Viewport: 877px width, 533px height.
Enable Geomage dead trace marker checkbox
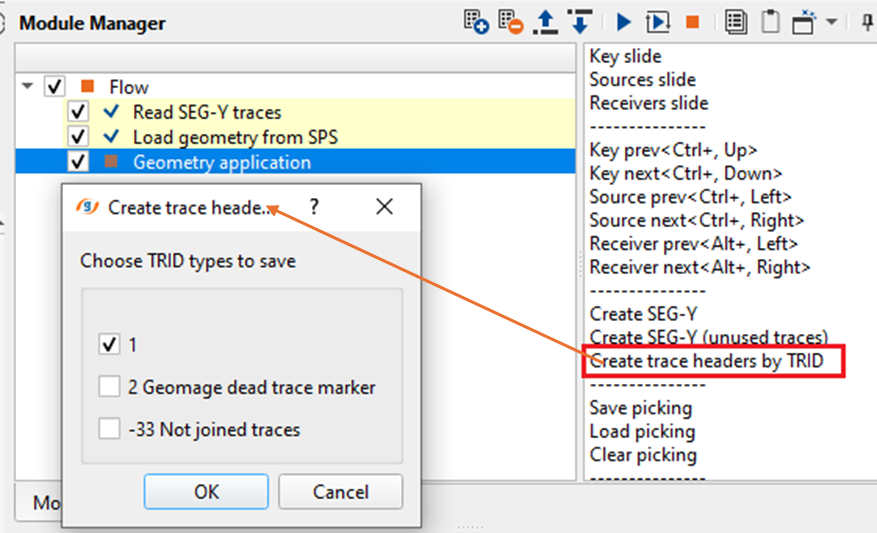(109, 387)
